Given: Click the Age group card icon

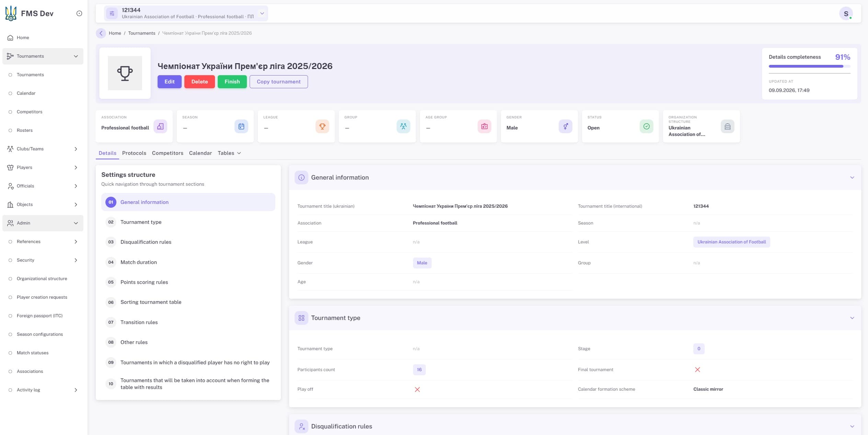Looking at the screenshot, I should tap(484, 126).
